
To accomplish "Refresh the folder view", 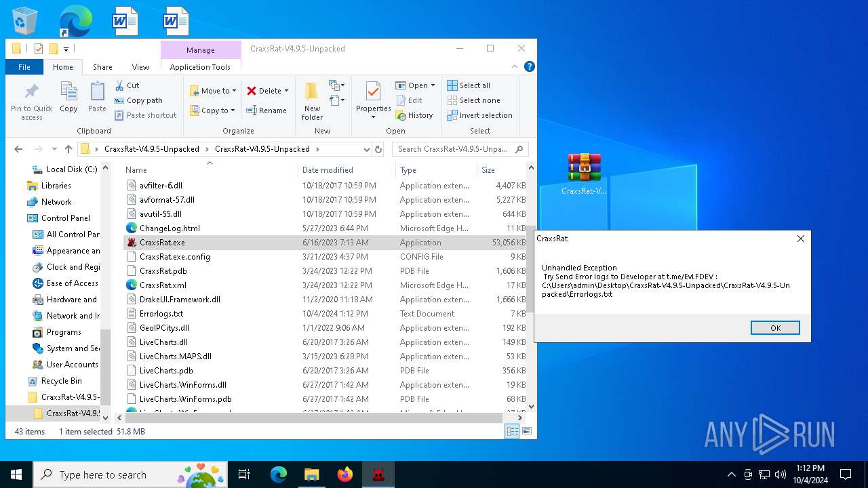I will click(378, 149).
